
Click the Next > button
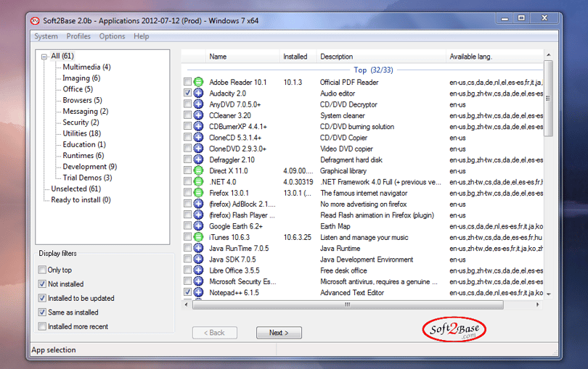[x=279, y=333]
